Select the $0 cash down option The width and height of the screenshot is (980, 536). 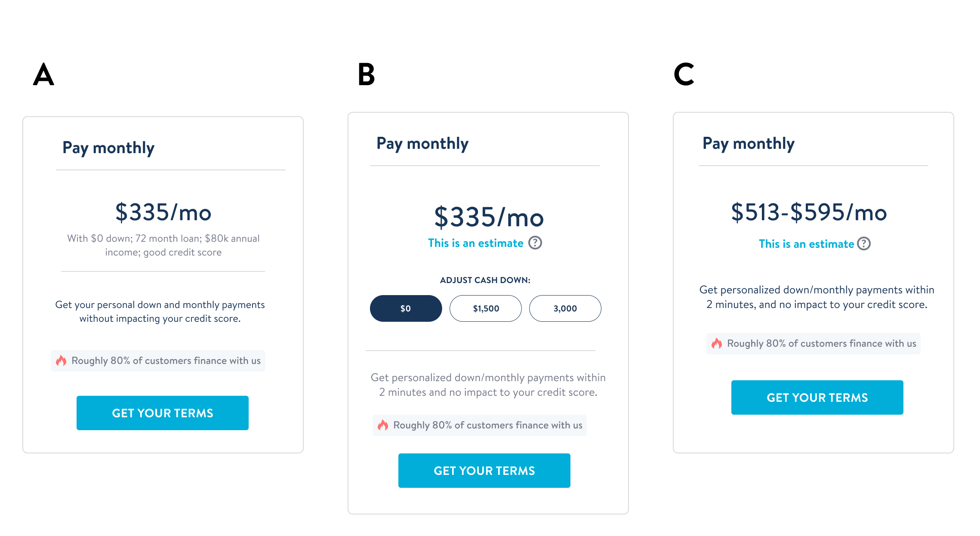(x=406, y=308)
